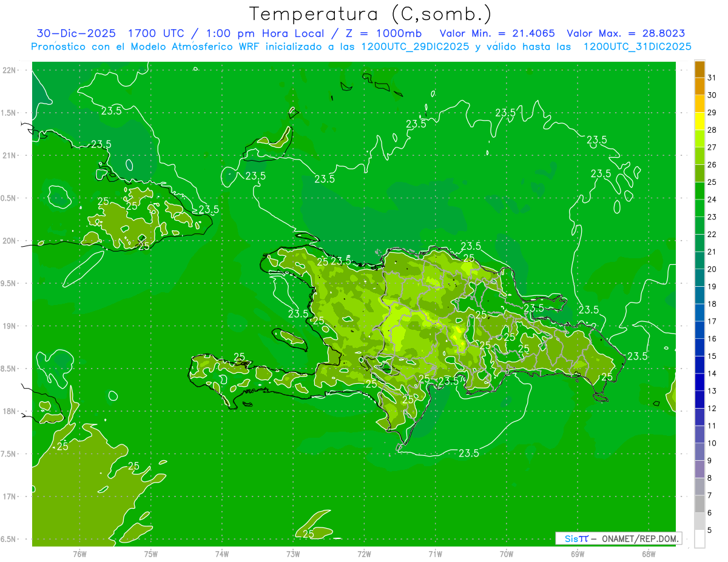The image size is (728, 562).
Task: Click the dark blue legend swatch between 13 and 14
Action: (x=699, y=382)
